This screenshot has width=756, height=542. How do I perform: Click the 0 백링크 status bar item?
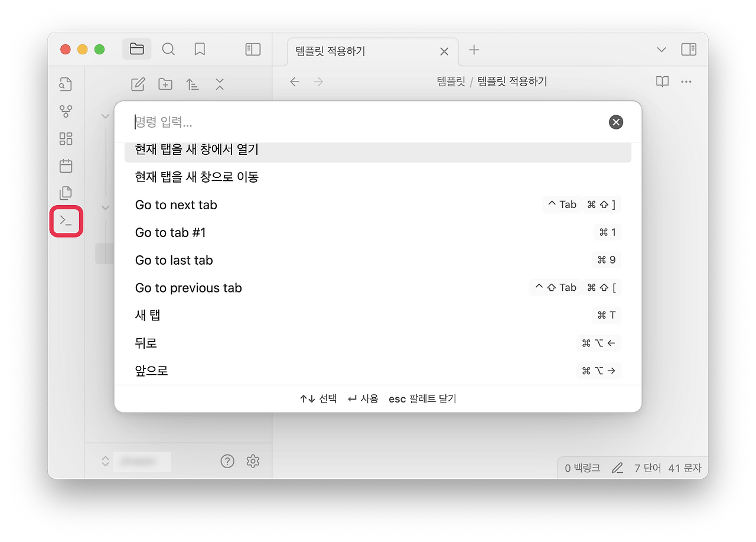(x=582, y=468)
